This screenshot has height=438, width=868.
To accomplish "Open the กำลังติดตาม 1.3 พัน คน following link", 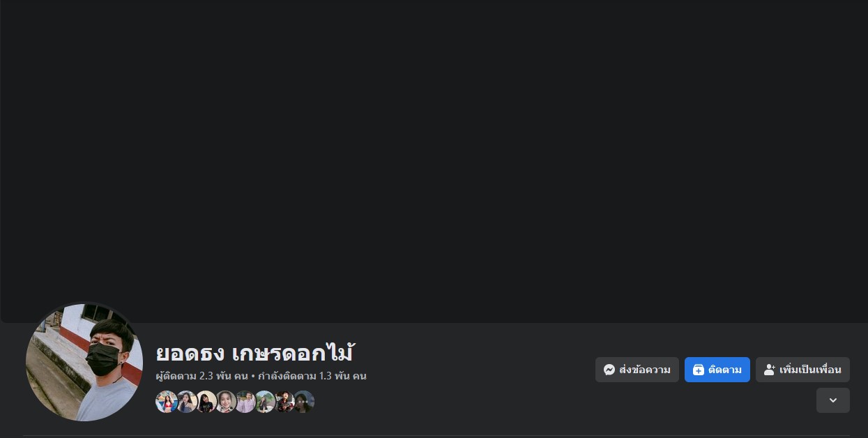I will pyautogui.click(x=312, y=376).
